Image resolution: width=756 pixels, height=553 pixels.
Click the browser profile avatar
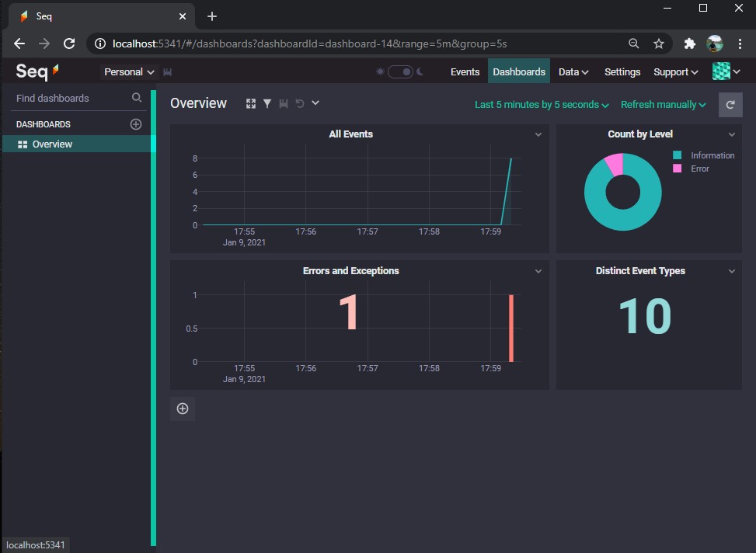(715, 43)
